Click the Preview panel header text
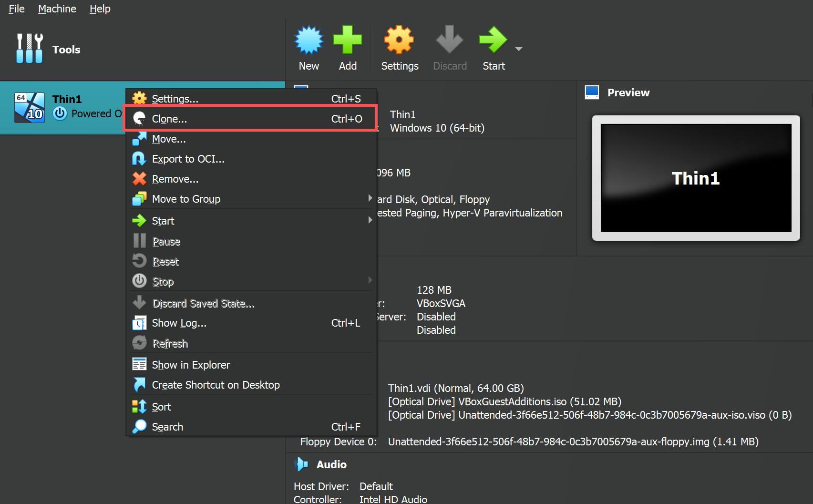 [628, 93]
